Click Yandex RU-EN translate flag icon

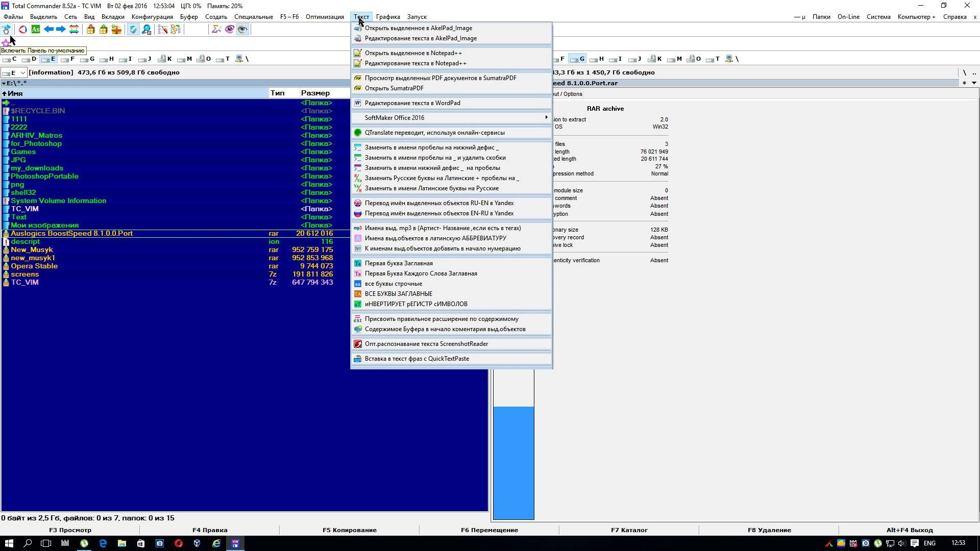(358, 203)
